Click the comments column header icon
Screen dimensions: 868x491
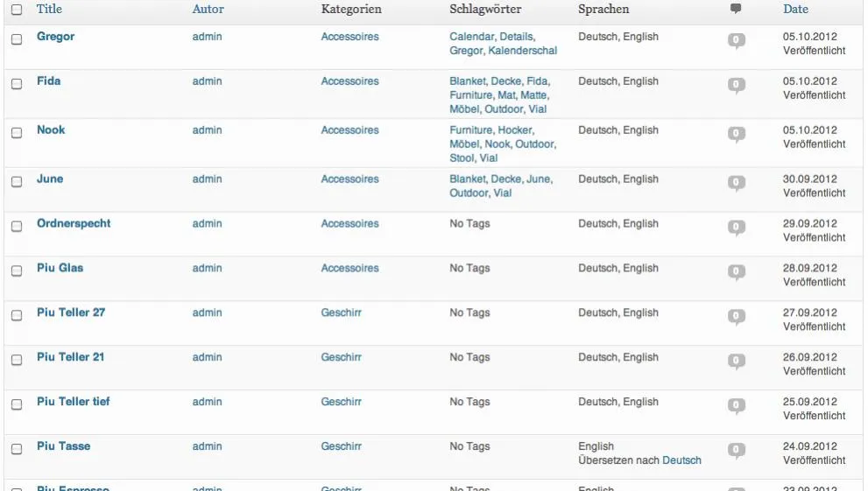(x=736, y=8)
